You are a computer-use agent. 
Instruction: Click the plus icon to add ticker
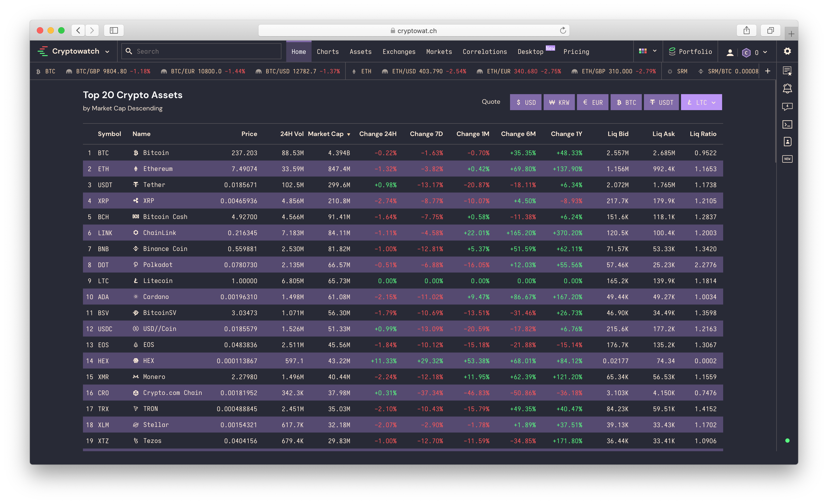768,71
